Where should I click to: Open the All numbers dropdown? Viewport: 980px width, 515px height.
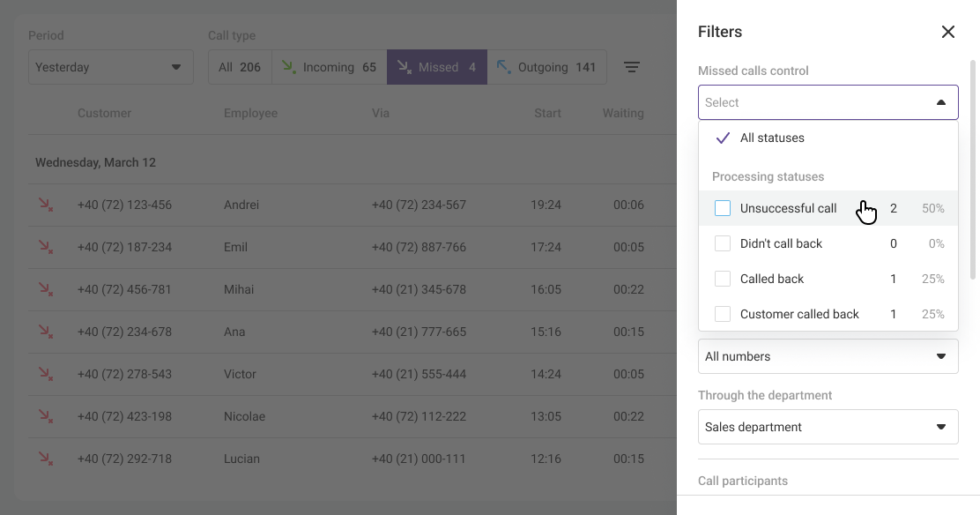828,356
